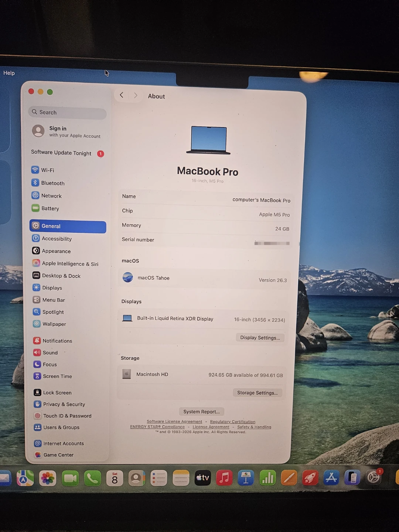Open Safety & Handling link
Viewport: 399px width, 532px height.
click(254, 427)
